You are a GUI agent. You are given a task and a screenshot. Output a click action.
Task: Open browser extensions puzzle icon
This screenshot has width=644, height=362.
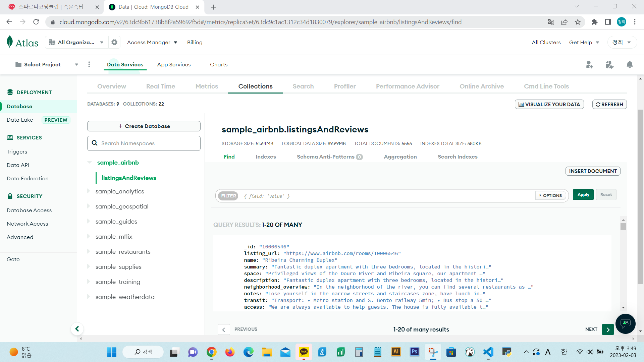tap(594, 22)
